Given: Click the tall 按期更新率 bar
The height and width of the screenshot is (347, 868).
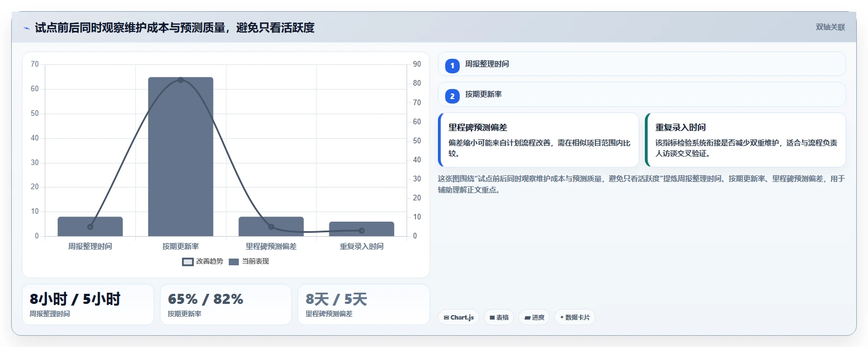Looking at the screenshot, I should pos(181,157).
